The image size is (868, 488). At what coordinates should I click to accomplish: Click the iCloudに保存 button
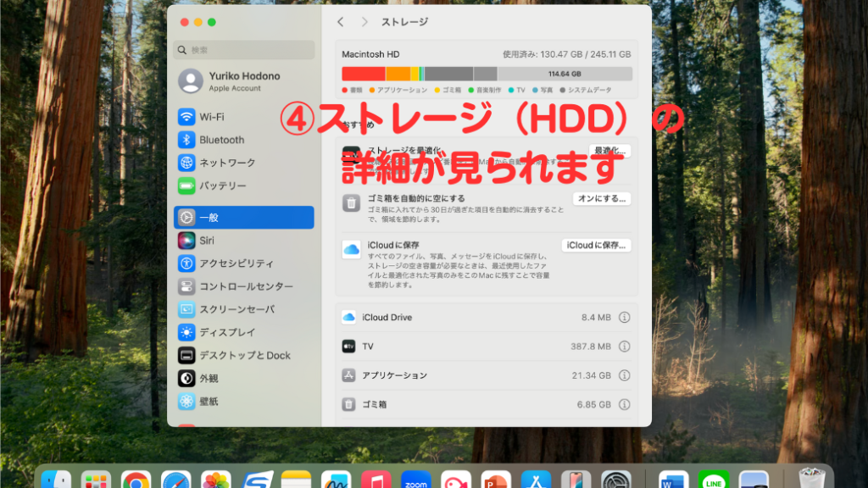(x=596, y=246)
